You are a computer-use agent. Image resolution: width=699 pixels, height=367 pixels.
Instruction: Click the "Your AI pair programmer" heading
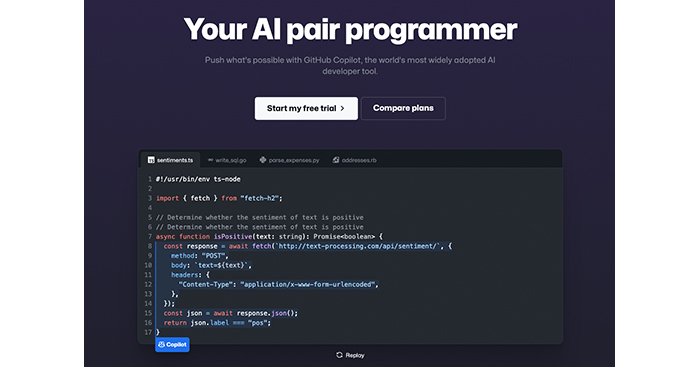coord(350,30)
